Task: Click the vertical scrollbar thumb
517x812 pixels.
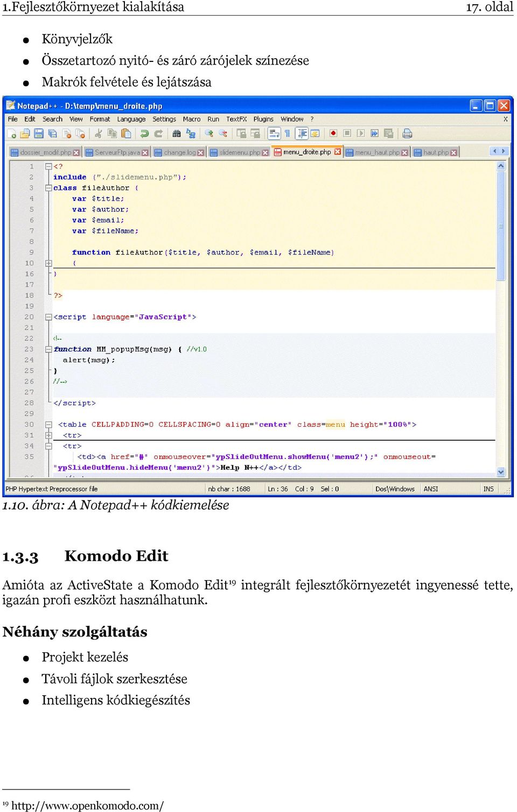Action: [x=501, y=226]
